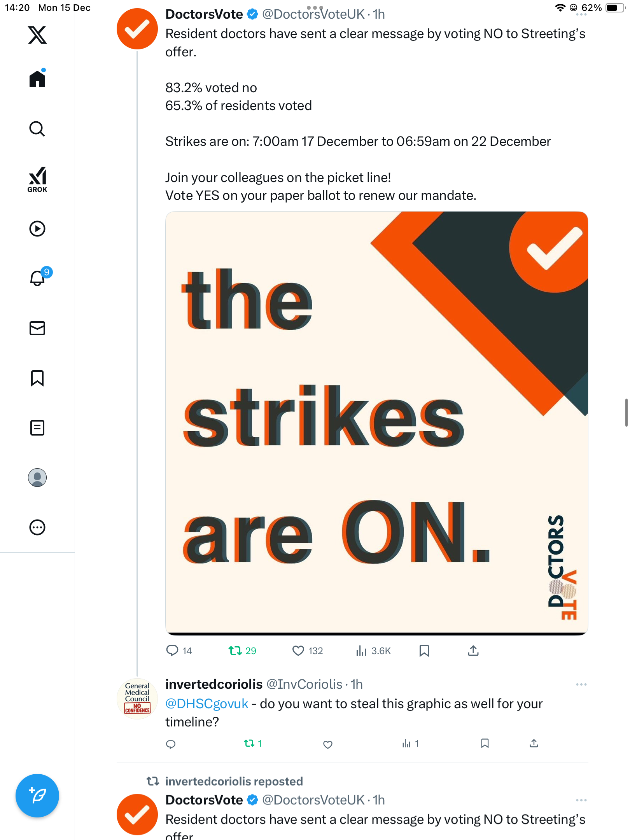Screen dimensions: 630x840
Task: Open options menu on reposted DoctorsVote post
Action: 581,800
